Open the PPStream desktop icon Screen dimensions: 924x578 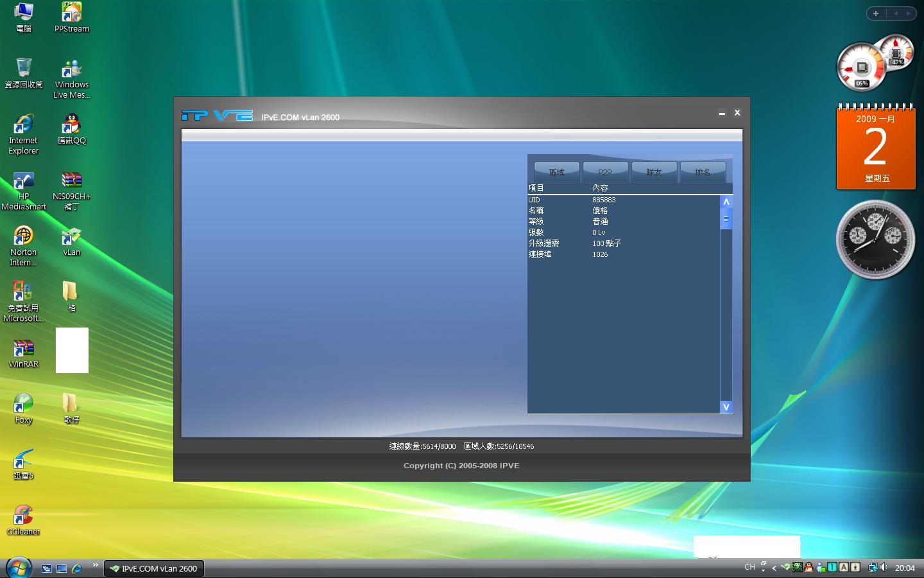[x=71, y=17]
